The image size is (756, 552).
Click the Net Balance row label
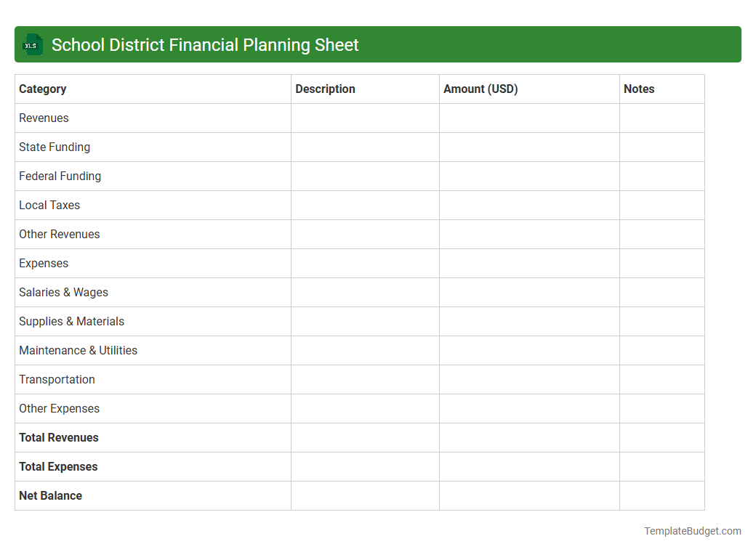click(x=50, y=495)
